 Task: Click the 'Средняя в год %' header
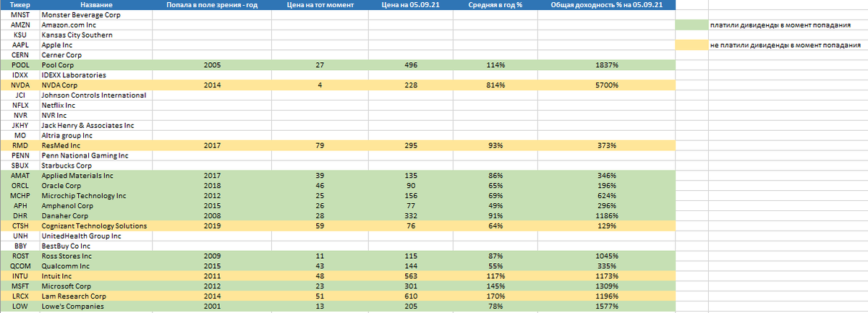pos(495,4)
